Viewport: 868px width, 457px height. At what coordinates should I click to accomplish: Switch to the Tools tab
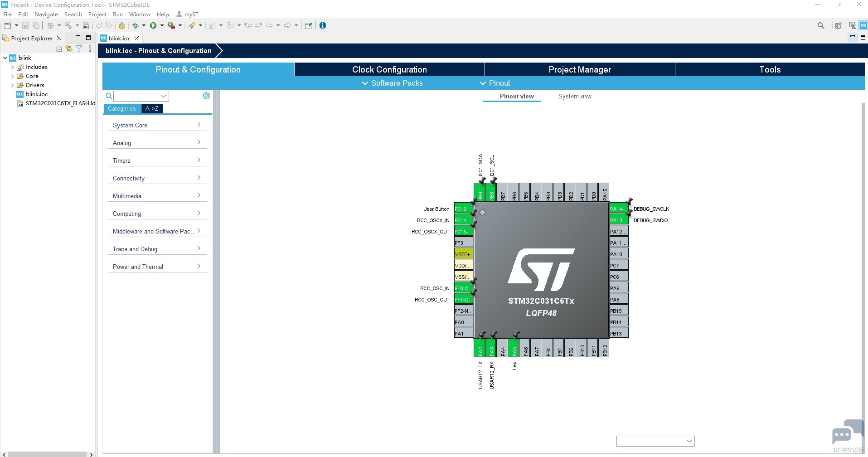[770, 69]
